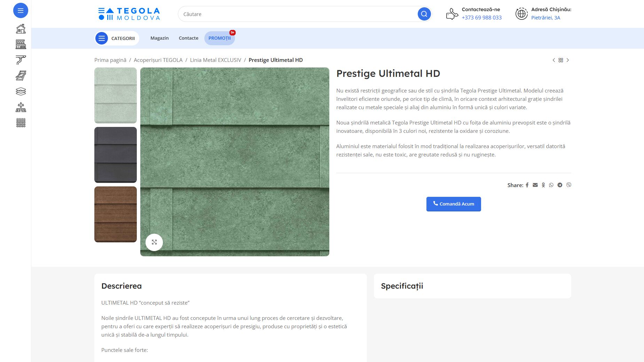Open the gutter drainage systems icon

(x=21, y=60)
